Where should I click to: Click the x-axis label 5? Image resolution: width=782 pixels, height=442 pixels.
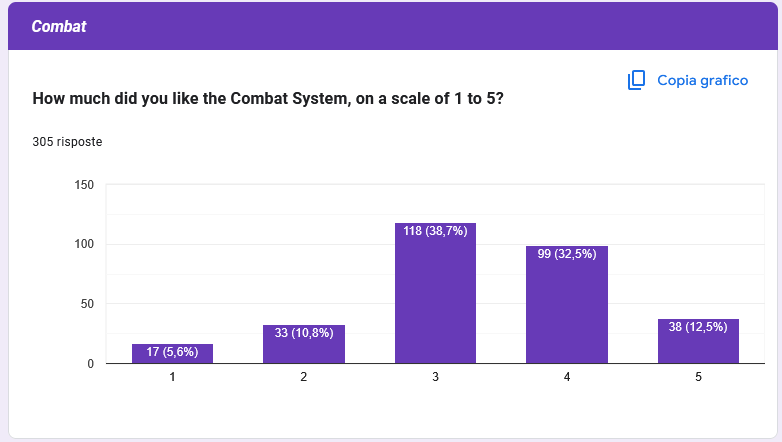coord(698,377)
